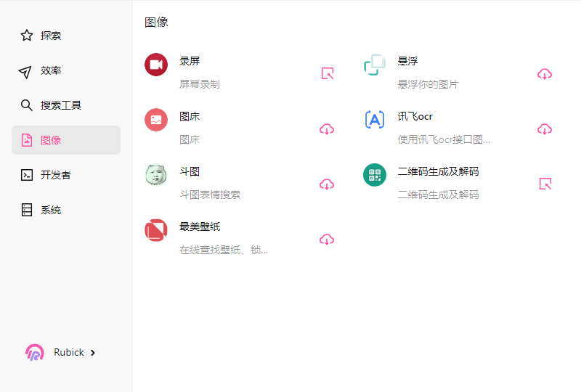Click the green QR code plugin icon
This screenshot has width=581, height=392.
[x=375, y=175]
